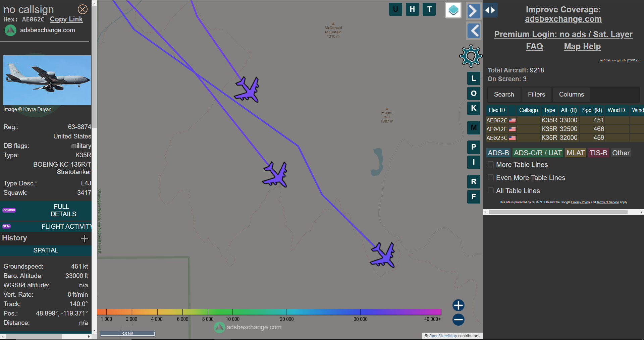Open Terms of Service link
The width and height of the screenshot is (644, 340).
tap(607, 202)
